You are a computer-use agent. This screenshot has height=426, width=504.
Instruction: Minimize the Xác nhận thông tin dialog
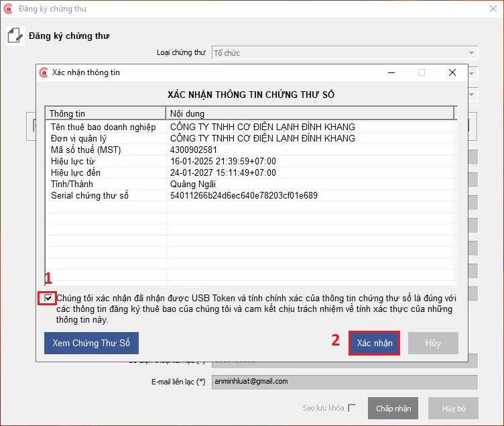[391, 72]
